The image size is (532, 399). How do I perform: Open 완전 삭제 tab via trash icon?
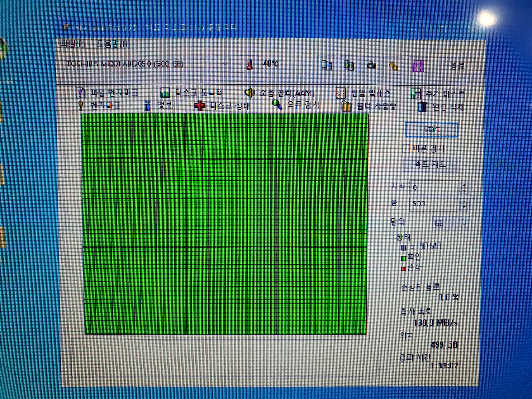[422, 107]
